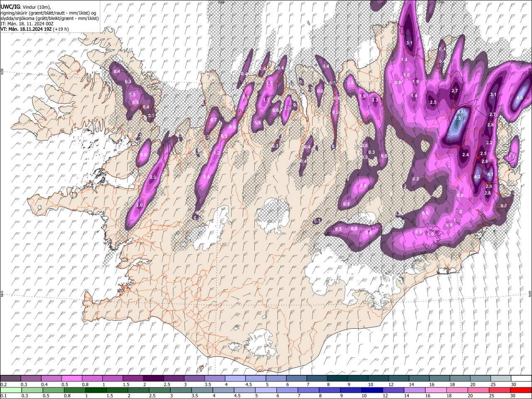Screen dimensions: 532x399
Task: Click the 7 label in lower legend row
Action: click(298, 396)
